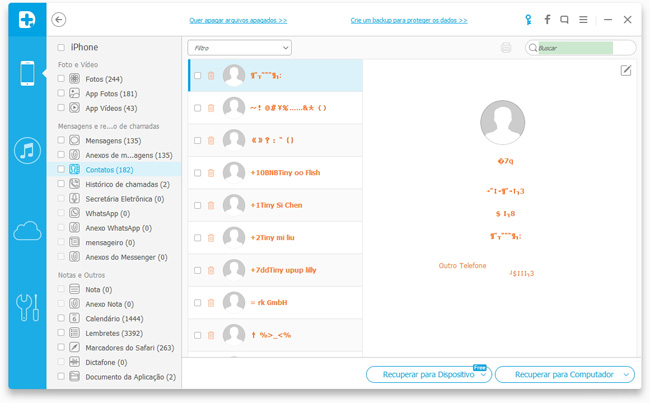The width and height of the screenshot is (650, 403).
Task: Click the Buscar search field
Action: pos(580,48)
